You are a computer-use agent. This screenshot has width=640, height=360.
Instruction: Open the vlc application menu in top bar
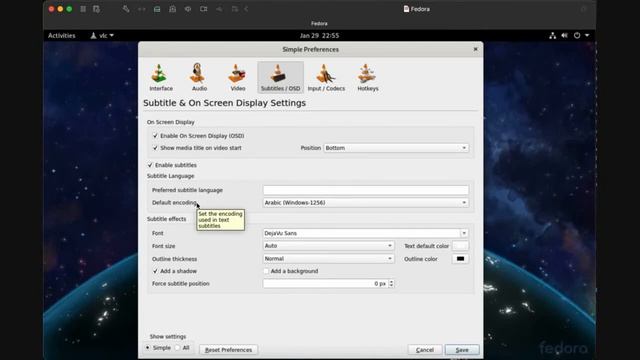[x=102, y=36]
